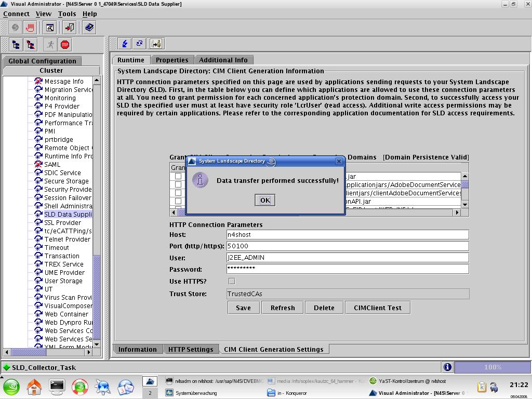Click the services tree scroll-down arrow
The image size is (532, 399).
(x=96, y=343)
